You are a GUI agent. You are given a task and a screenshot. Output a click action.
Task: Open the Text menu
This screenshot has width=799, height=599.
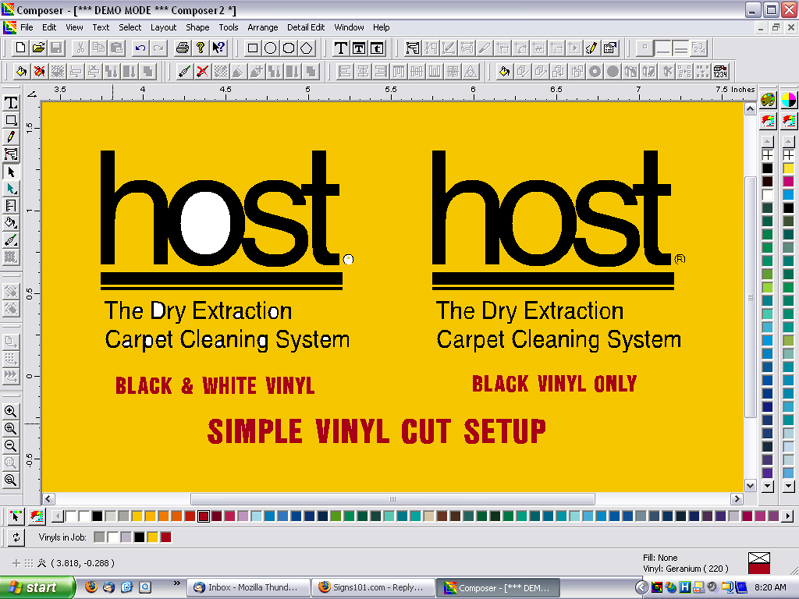coord(100,28)
